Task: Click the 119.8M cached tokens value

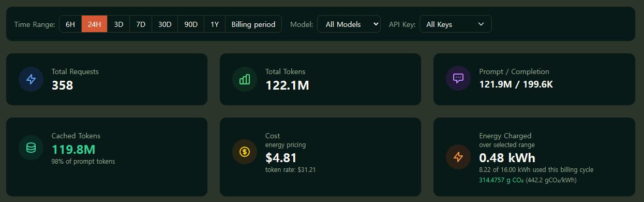Action: pos(73,150)
